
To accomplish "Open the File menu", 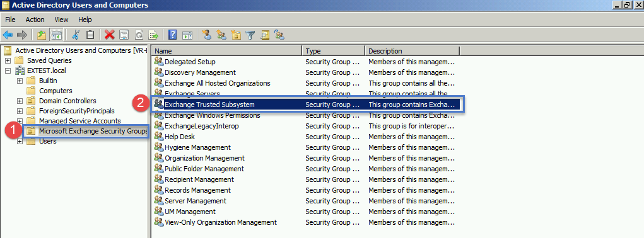I will (10, 20).
